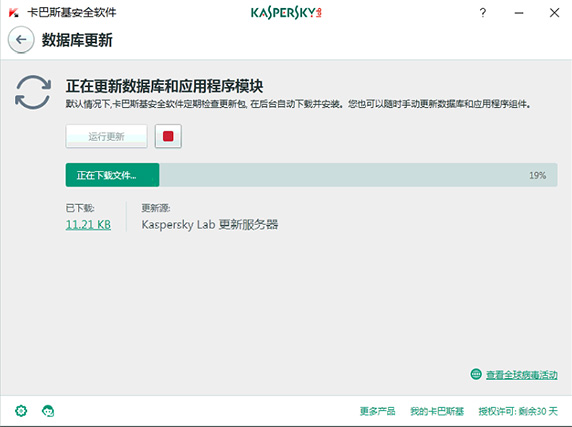
Task: Click Kaspersky Lab 更新服务器 text
Action: 210,224
